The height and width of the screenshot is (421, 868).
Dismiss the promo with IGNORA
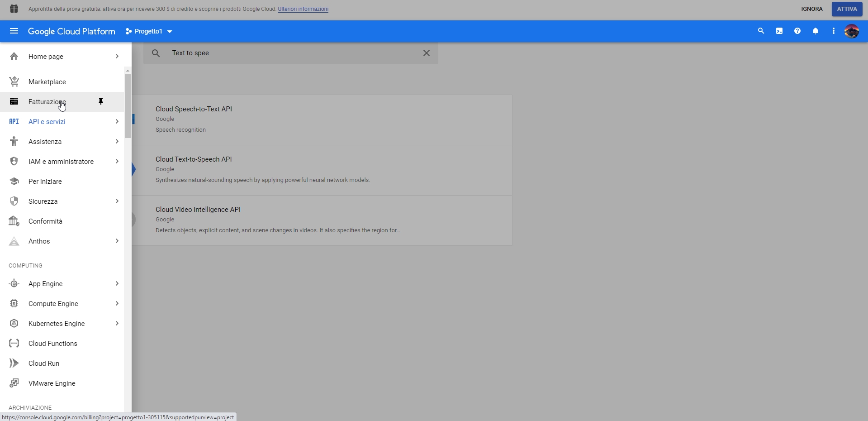[812, 9]
